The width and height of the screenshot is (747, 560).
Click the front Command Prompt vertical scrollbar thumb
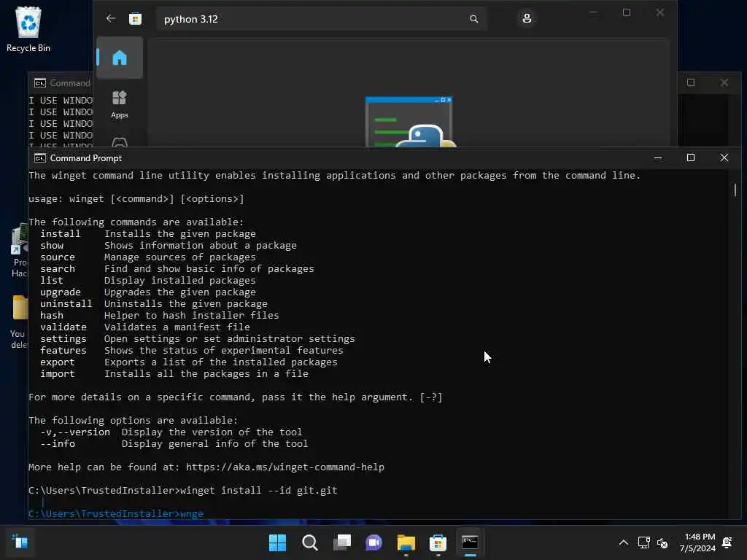pos(735,190)
